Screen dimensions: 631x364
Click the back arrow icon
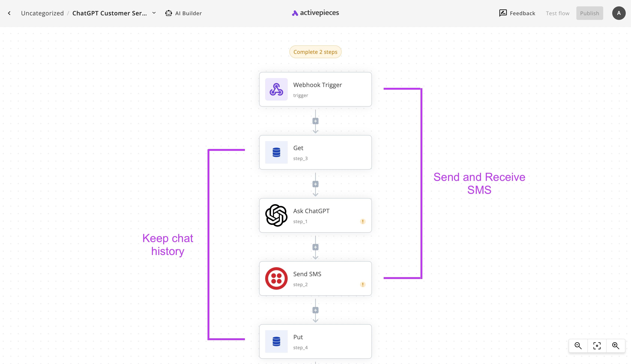pyautogui.click(x=9, y=13)
